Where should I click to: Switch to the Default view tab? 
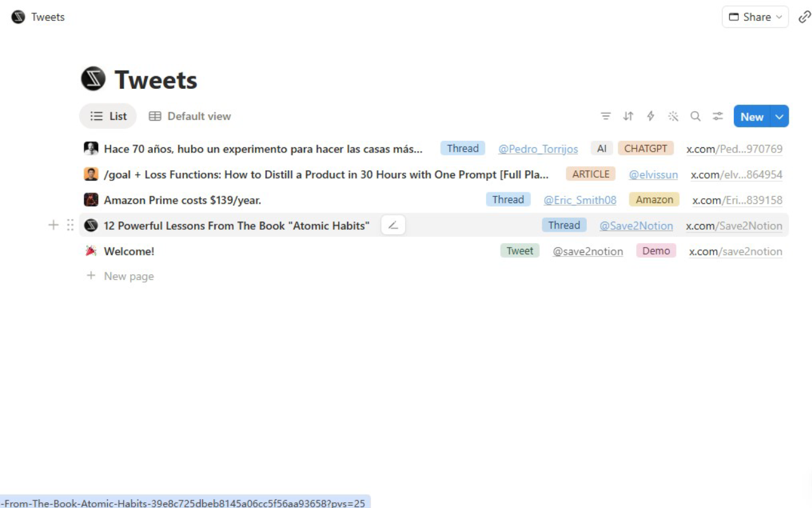tap(190, 116)
